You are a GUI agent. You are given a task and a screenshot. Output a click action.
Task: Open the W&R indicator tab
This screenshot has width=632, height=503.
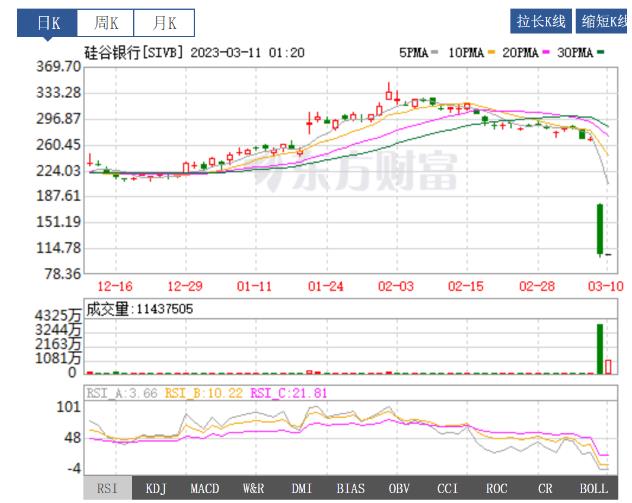tap(253, 488)
